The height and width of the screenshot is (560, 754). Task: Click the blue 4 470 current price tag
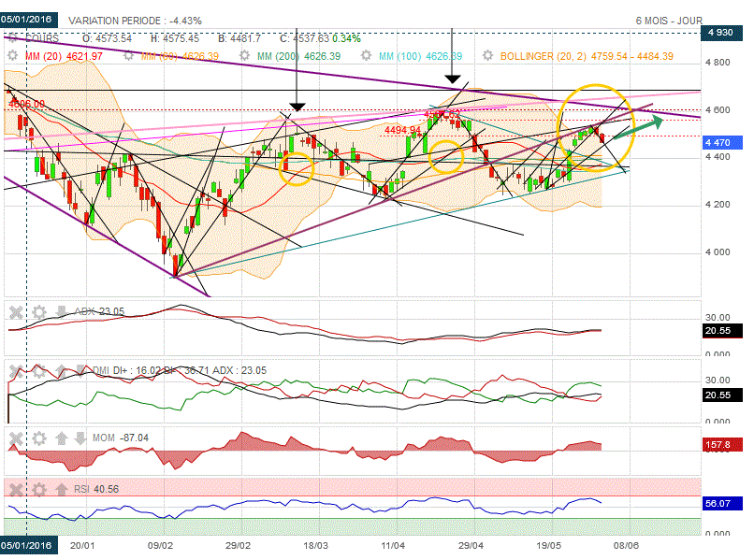721,142
